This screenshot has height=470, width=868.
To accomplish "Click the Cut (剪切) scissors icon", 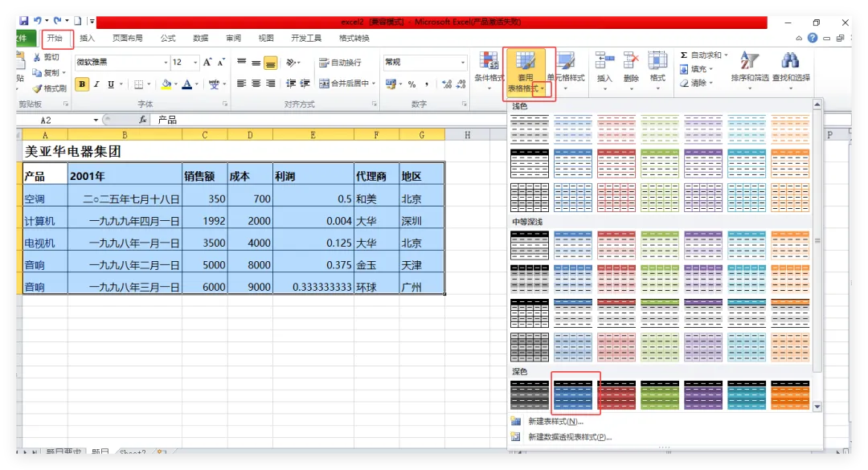I will (36, 57).
